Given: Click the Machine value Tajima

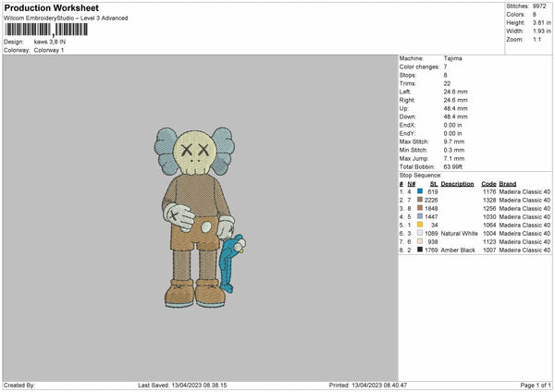Looking at the screenshot, I should click(452, 58).
